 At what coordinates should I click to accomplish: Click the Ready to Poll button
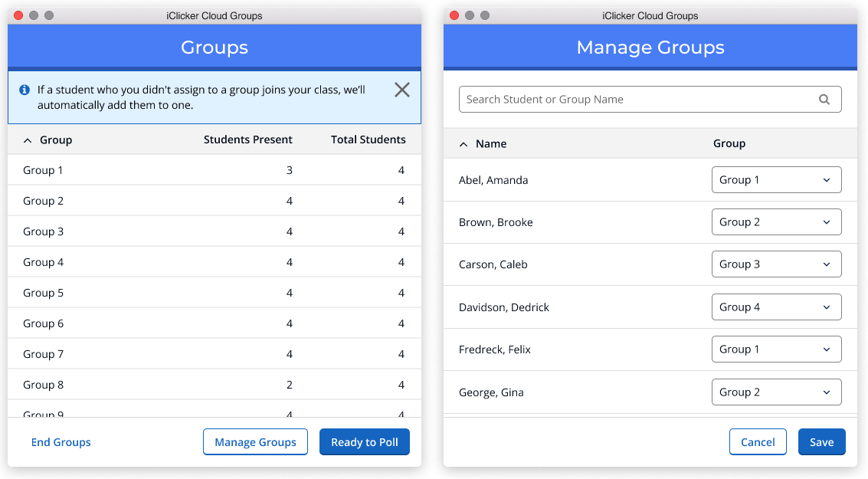coord(365,441)
